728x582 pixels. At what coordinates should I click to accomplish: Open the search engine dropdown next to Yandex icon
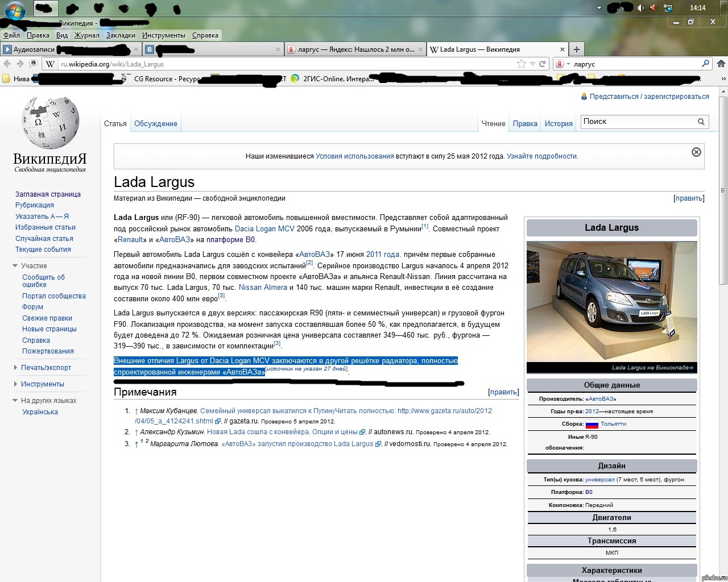coord(567,64)
